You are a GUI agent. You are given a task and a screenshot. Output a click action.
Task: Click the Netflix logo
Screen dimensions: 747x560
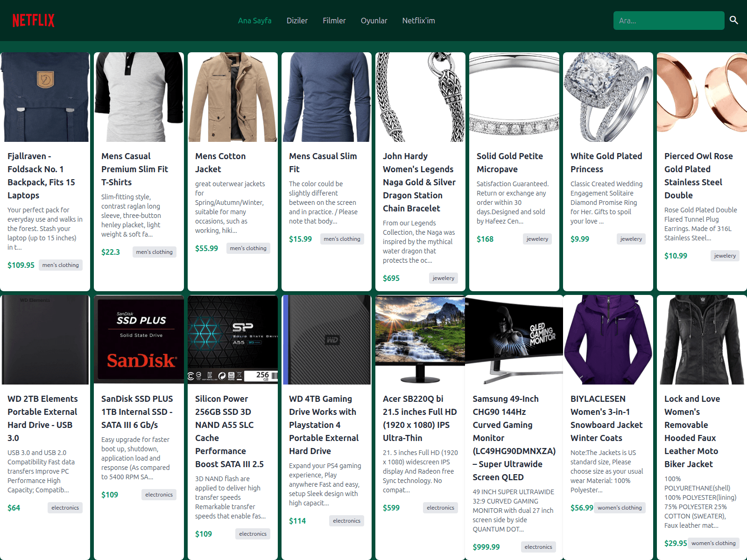tap(33, 21)
